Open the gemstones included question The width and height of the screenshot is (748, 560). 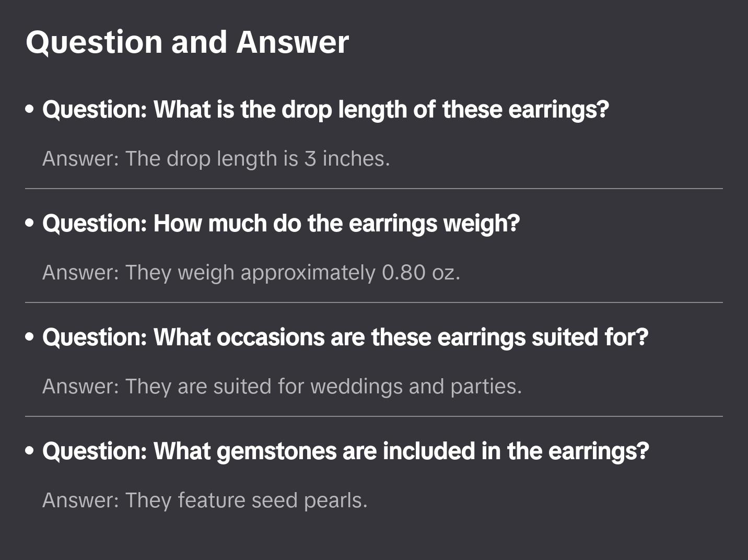(345, 451)
